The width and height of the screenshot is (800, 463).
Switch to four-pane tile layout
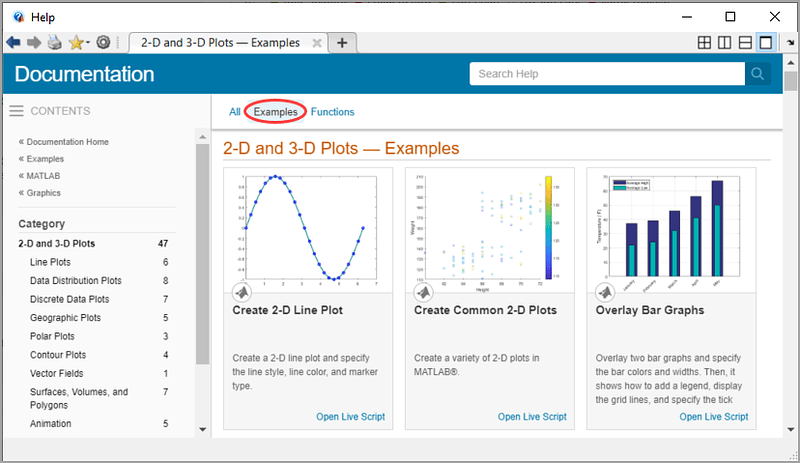[705, 43]
